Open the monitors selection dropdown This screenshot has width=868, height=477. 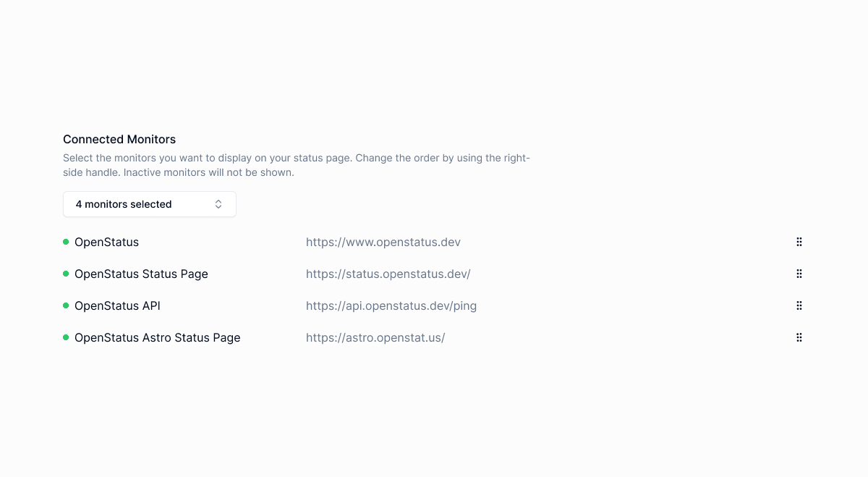click(x=149, y=204)
